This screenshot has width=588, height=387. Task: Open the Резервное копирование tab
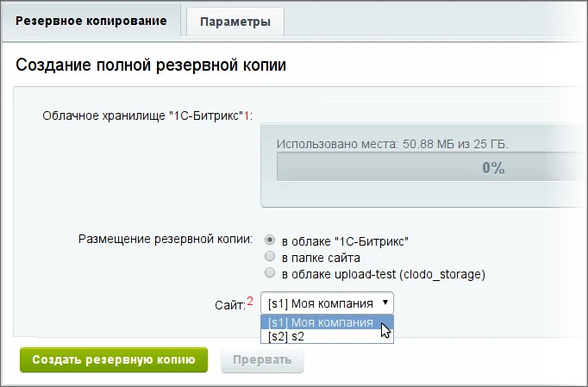(91, 21)
